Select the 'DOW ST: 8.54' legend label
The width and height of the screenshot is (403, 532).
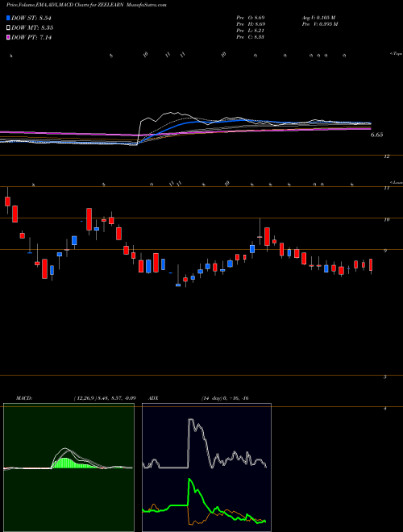tap(31, 18)
